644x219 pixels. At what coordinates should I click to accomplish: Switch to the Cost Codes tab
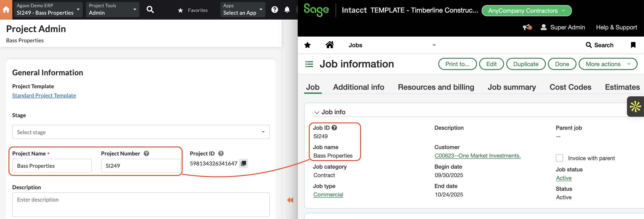click(x=570, y=87)
